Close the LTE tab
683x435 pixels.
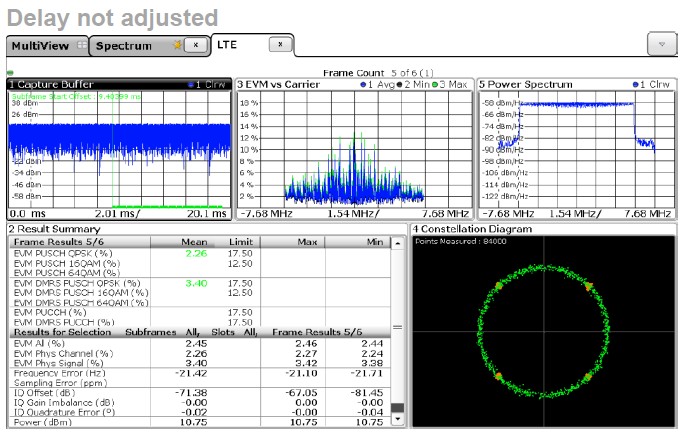tap(280, 45)
